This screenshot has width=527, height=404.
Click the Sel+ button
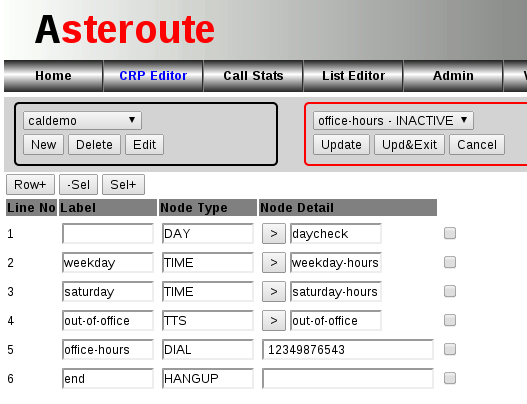(x=123, y=184)
